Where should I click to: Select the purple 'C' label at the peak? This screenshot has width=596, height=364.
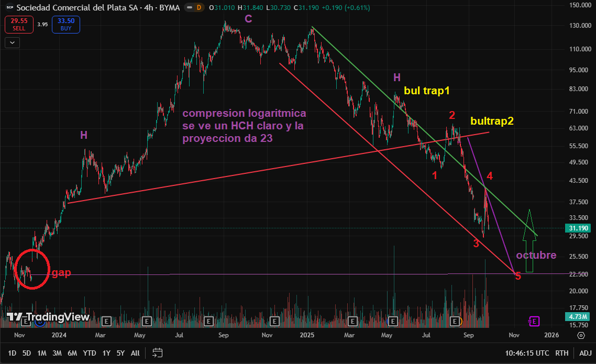point(248,19)
